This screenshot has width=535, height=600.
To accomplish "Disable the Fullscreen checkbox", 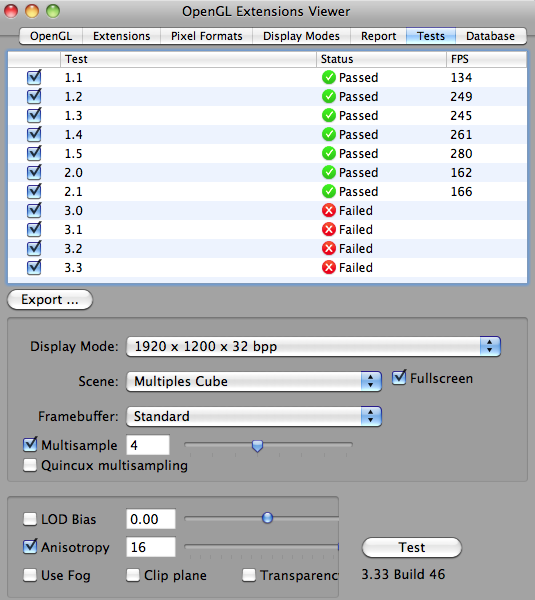I will coord(399,378).
